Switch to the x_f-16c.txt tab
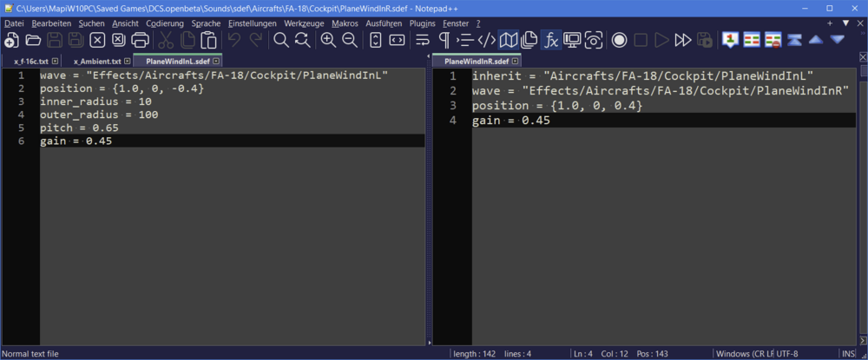868x360 pixels. pos(31,61)
